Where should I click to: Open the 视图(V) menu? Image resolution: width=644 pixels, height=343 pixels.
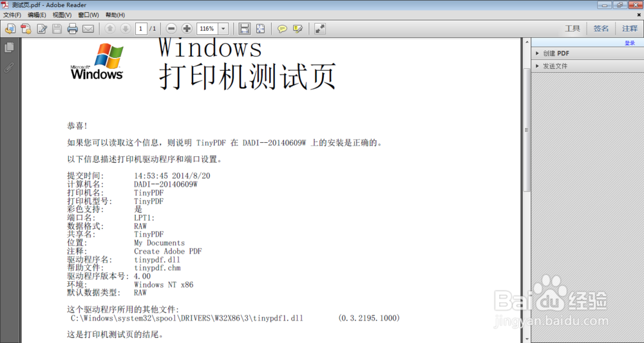click(x=62, y=15)
